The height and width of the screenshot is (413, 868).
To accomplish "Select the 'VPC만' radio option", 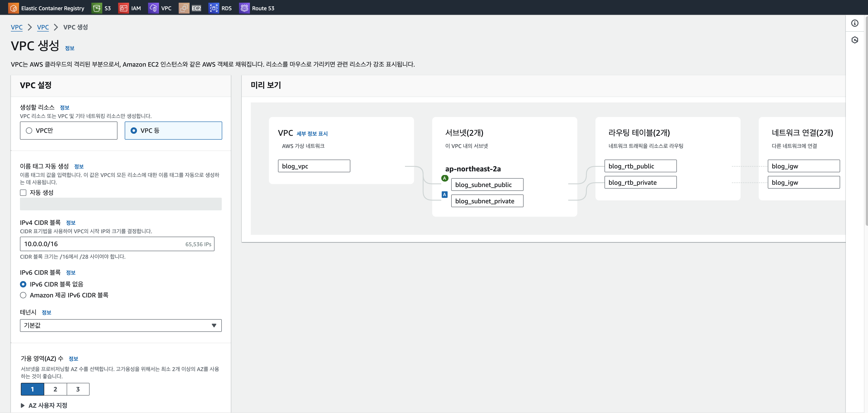I will 29,131.
